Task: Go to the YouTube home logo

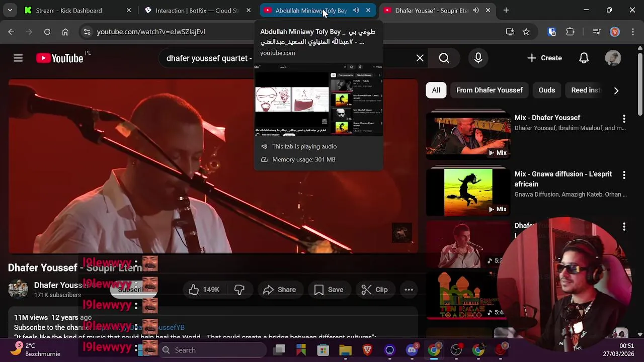Action: coord(59,58)
